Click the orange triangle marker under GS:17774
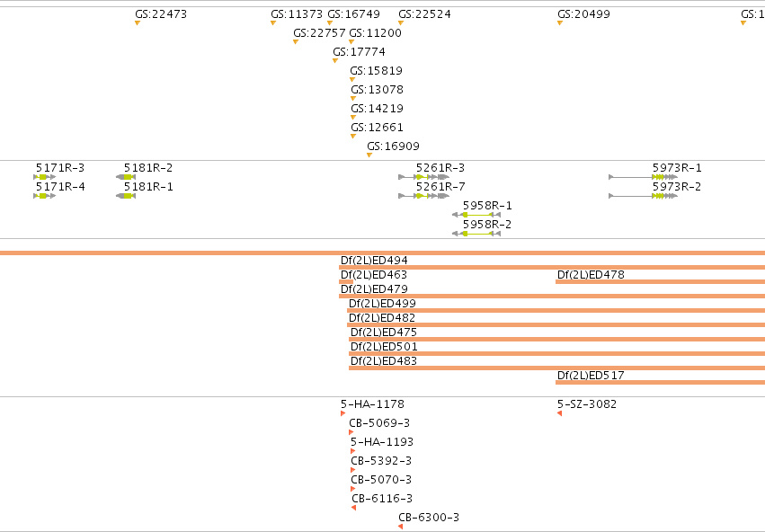This screenshot has width=765, height=532. tap(335, 60)
